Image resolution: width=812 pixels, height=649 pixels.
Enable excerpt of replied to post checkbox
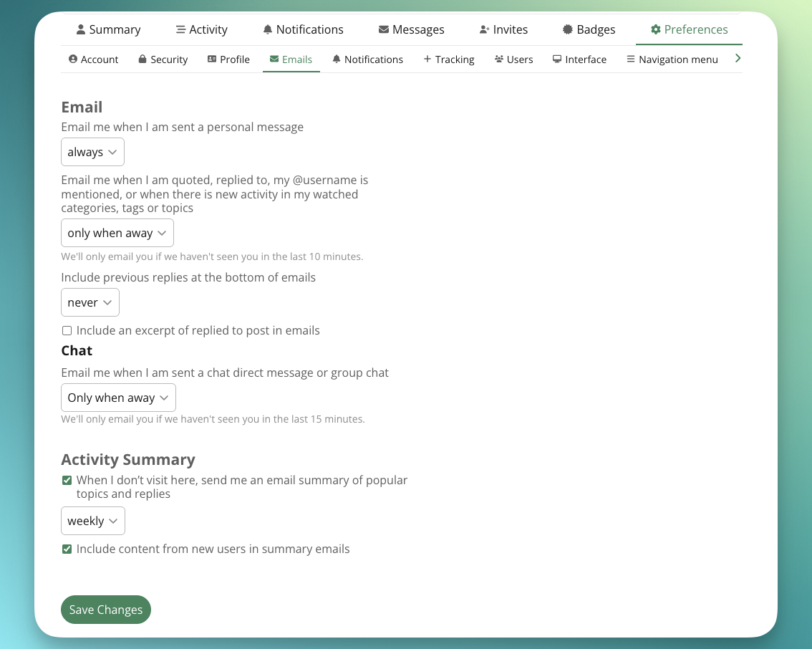pyautogui.click(x=67, y=330)
